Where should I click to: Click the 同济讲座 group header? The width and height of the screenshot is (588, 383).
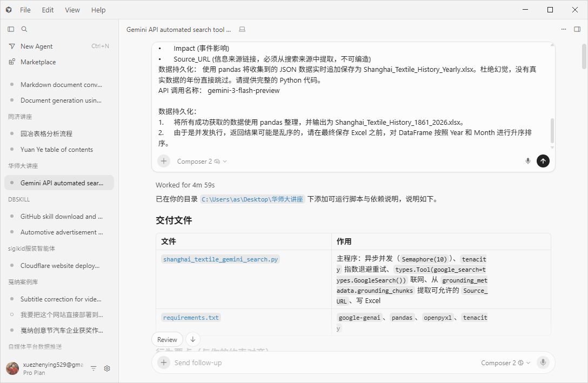tap(20, 117)
